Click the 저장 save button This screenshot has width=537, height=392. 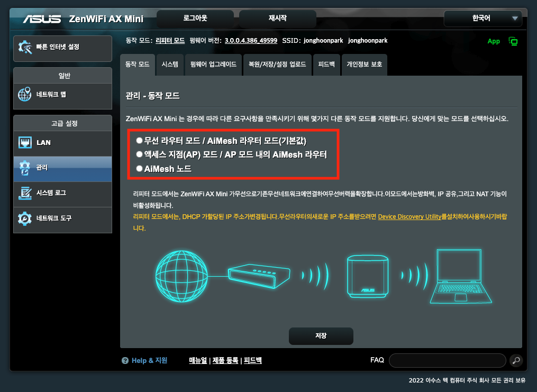pos(321,336)
